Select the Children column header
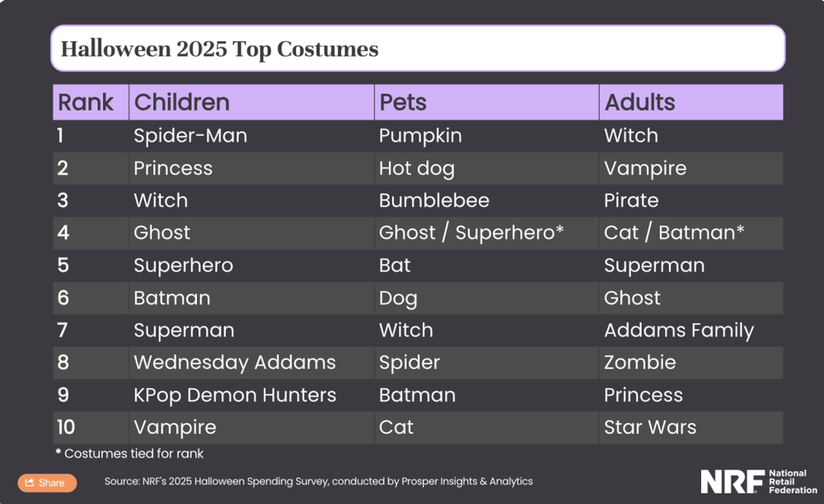The image size is (824, 504). pyautogui.click(x=182, y=103)
